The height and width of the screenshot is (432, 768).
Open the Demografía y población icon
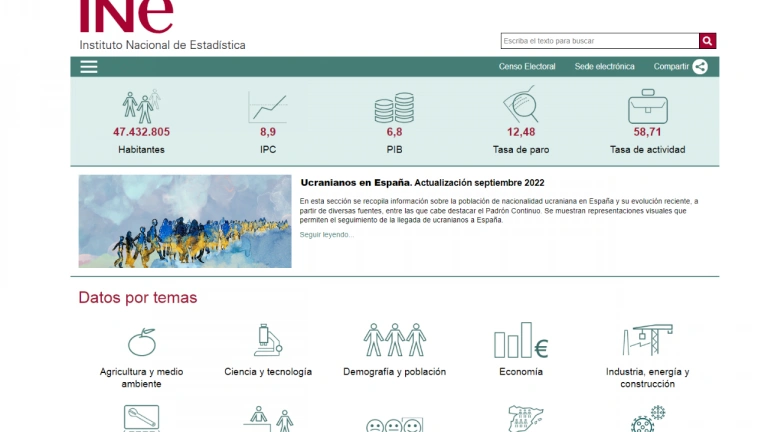[x=394, y=341]
